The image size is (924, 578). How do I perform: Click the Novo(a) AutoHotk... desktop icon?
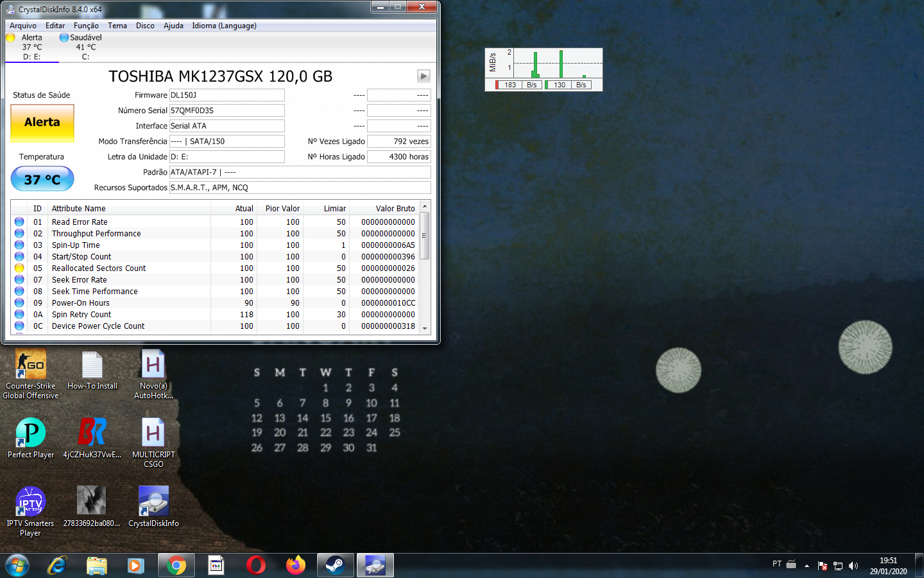tap(153, 374)
